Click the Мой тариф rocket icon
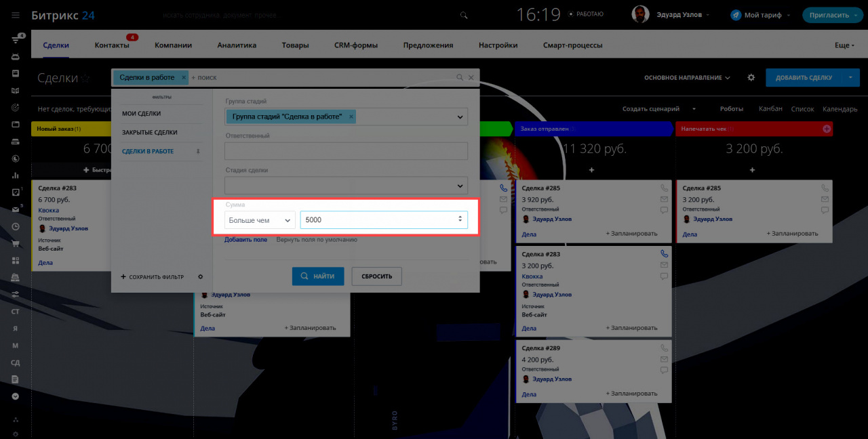Screen dimensions: 868x439 [736, 15]
